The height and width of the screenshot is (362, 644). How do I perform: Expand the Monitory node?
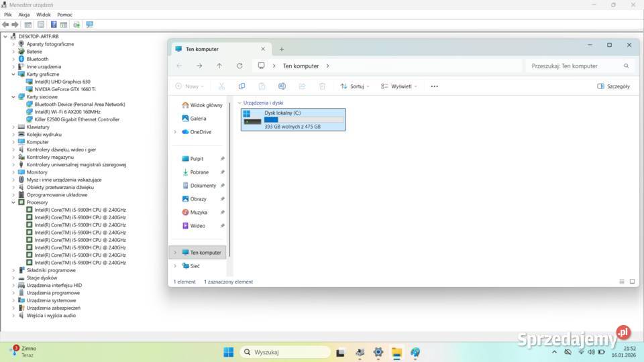13,172
